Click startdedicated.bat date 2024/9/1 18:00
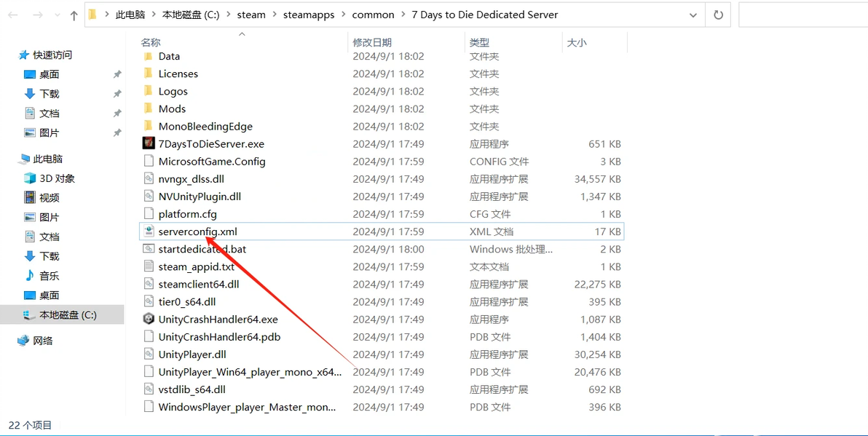The height and width of the screenshot is (436, 868). pos(389,249)
